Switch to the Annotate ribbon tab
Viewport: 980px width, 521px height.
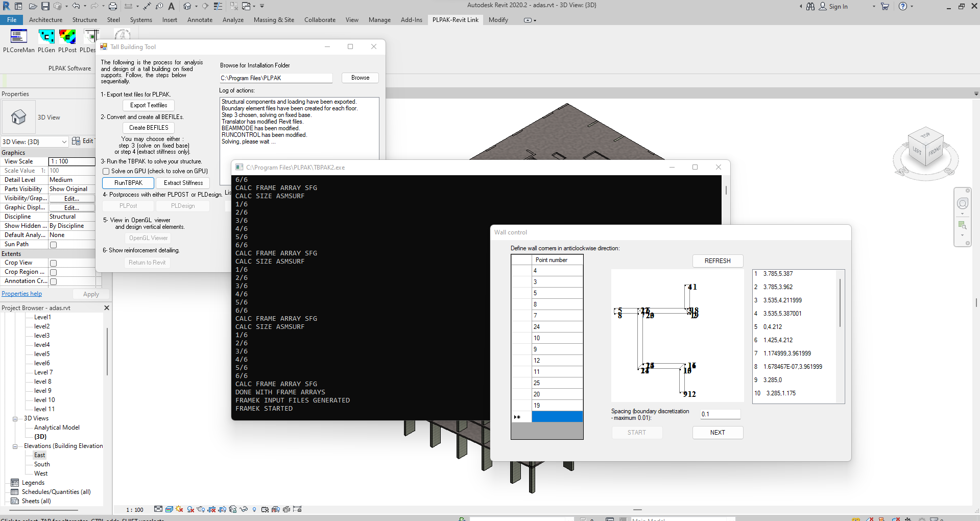click(x=200, y=20)
